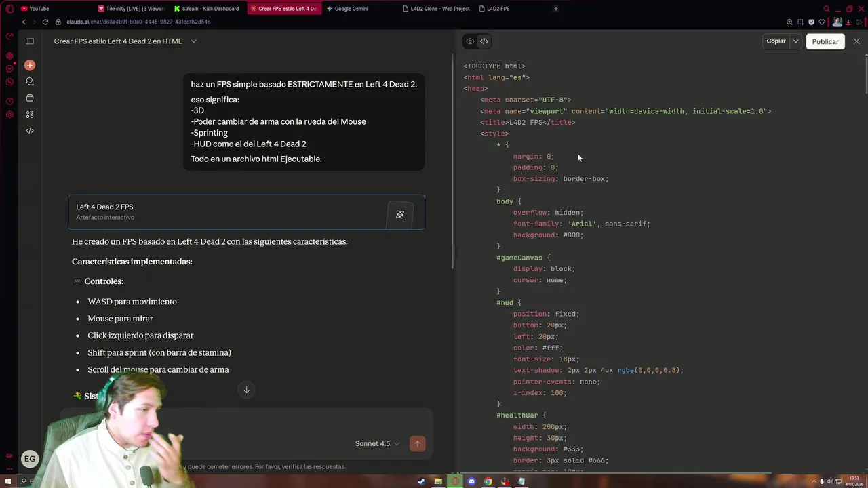The height and width of the screenshot is (488, 868).
Task: Open the Projects icon in Claude sidebar
Action: 30,98
